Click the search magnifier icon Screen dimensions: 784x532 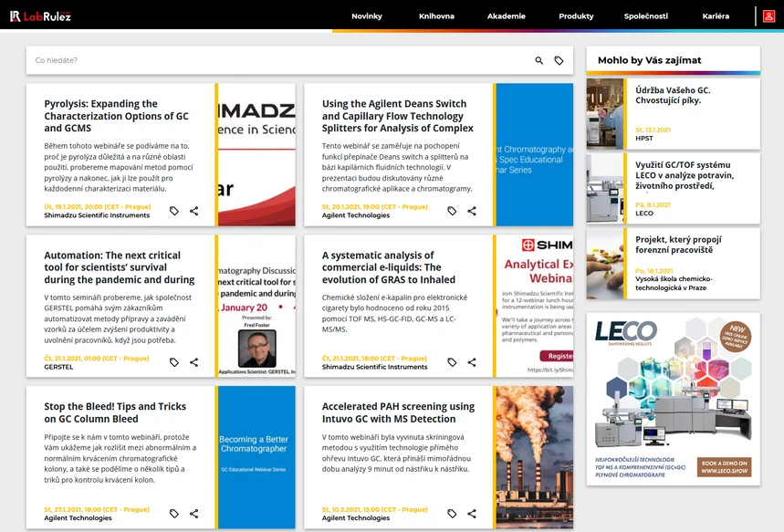pyautogui.click(x=539, y=60)
